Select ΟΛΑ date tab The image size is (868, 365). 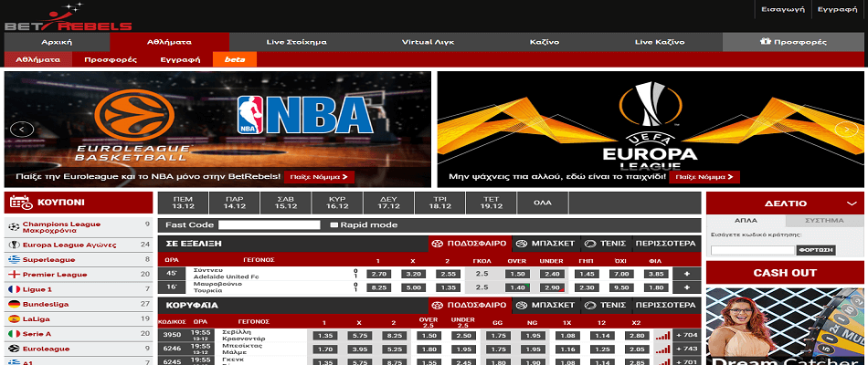[x=543, y=203]
